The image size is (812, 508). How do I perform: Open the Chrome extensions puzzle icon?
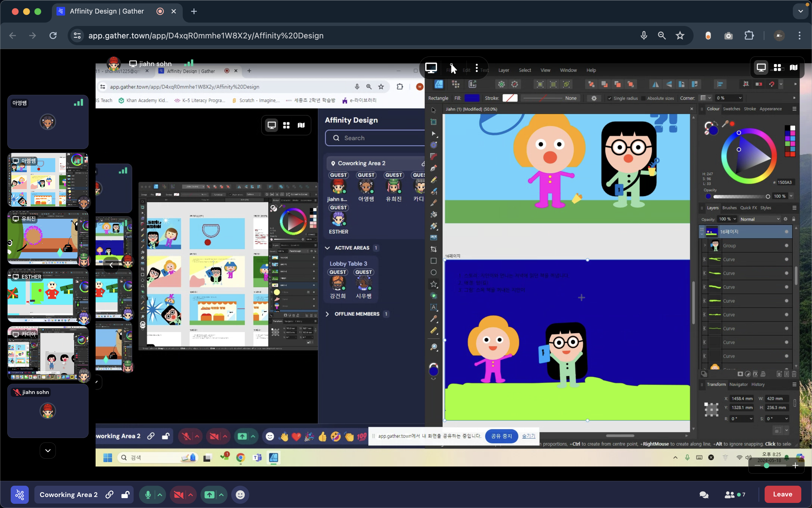click(x=749, y=35)
